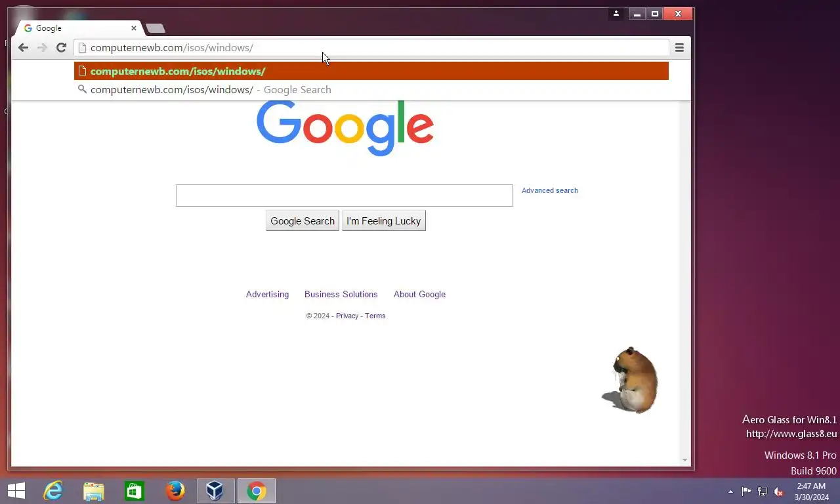Reload the page with the refresh icon

[x=61, y=47]
